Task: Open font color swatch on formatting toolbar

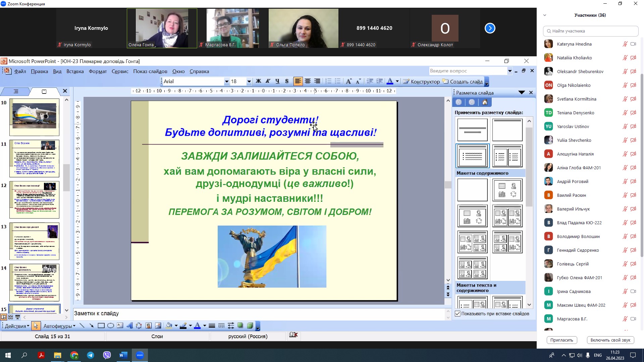Action: (x=390, y=81)
